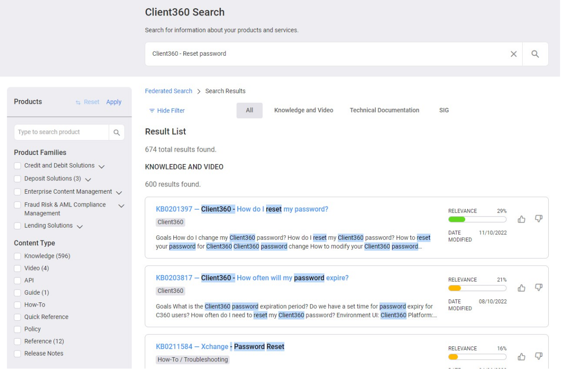Switch to the SIG tab
This screenshot has width=588, height=387.
(x=444, y=111)
